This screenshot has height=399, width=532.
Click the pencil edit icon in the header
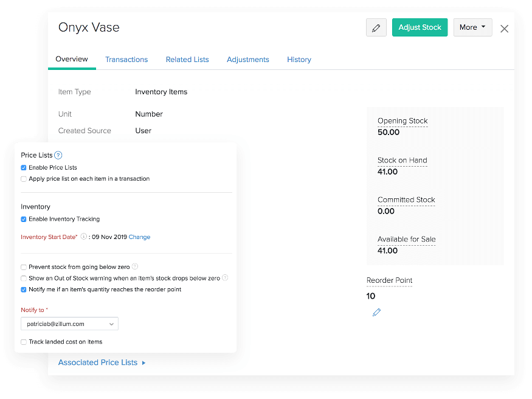click(376, 27)
